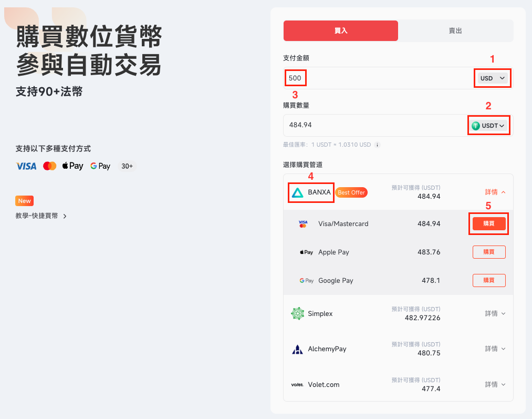Image resolution: width=532 pixels, height=419 pixels.
Task: Click the VISA logo under payment methods
Action: (x=26, y=166)
